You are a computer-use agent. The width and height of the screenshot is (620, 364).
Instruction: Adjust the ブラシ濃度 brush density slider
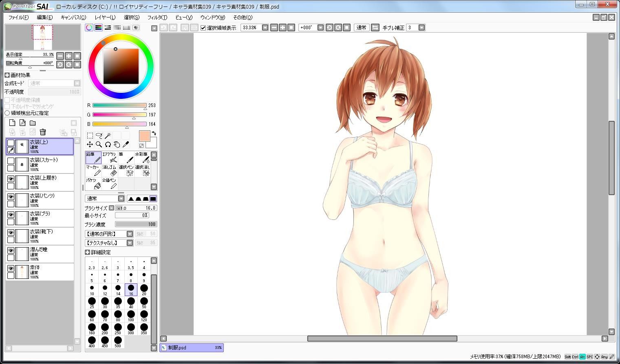point(136,224)
